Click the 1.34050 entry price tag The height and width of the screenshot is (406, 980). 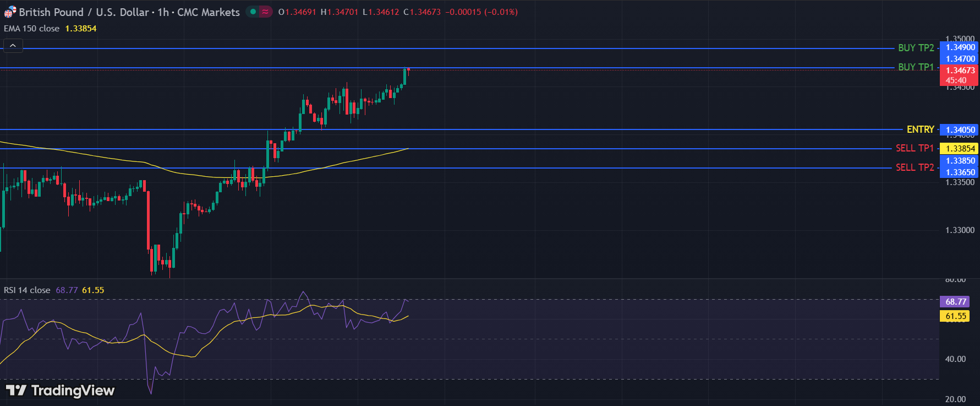[x=960, y=130]
